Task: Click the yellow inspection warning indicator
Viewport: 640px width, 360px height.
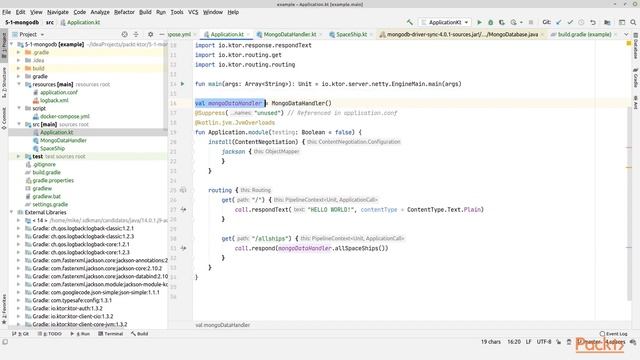Action: tap(629, 43)
